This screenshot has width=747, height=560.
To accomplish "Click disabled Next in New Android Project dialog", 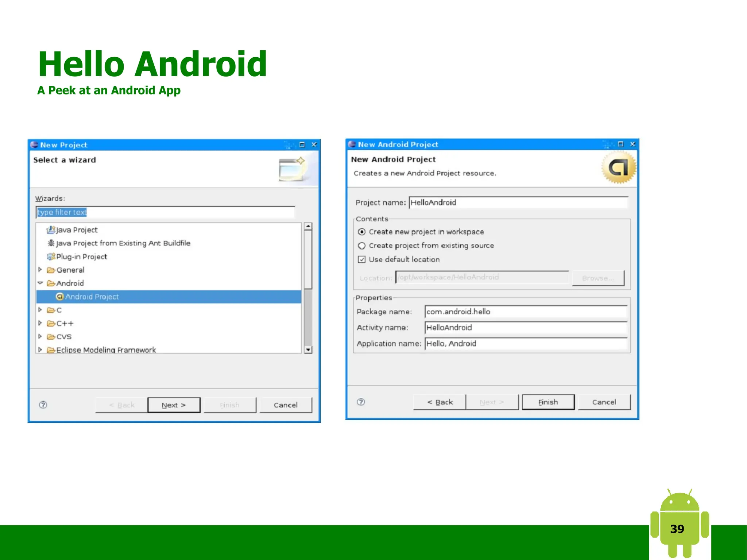I will (x=492, y=402).
